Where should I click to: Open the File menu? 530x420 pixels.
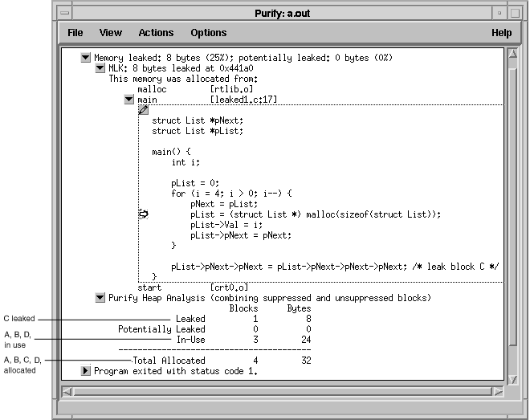pos(75,33)
